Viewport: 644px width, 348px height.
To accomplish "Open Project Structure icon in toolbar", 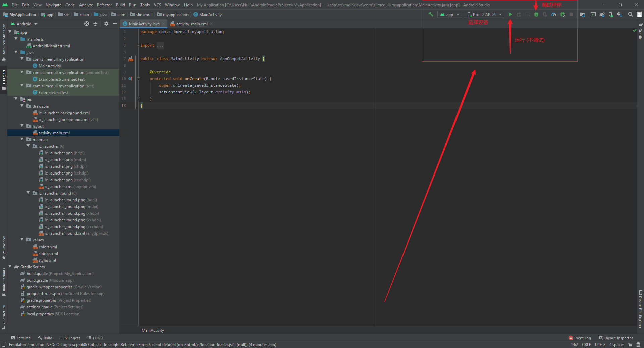I will pos(582,14).
